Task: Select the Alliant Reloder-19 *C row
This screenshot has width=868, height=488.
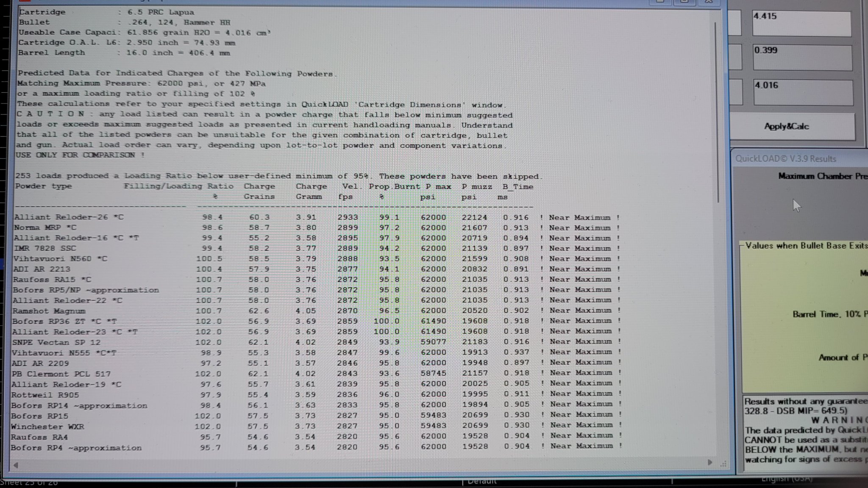Action: (317, 384)
